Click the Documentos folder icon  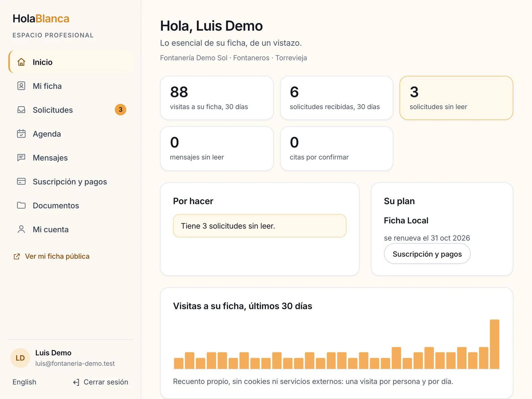(21, 205)
